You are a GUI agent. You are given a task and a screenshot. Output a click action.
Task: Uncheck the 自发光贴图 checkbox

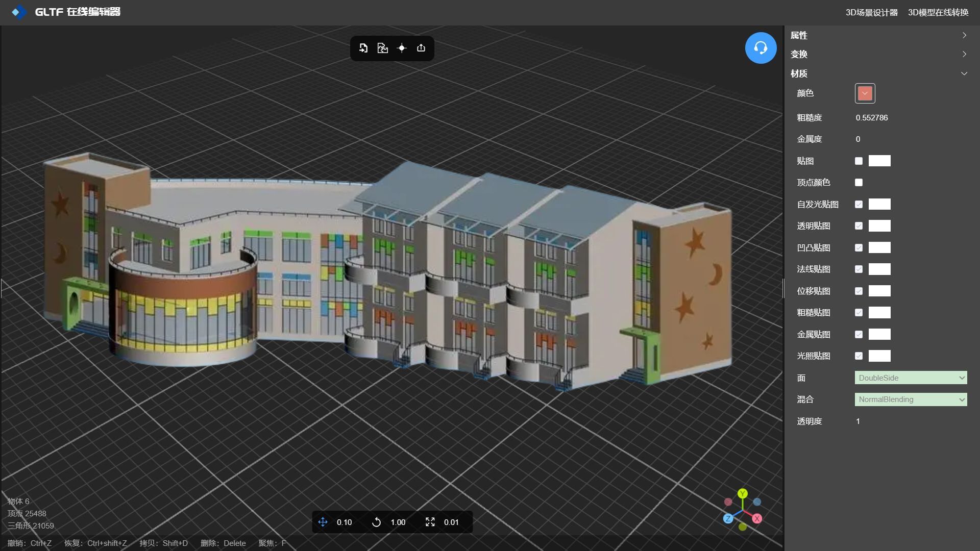[x=859, y=204]
